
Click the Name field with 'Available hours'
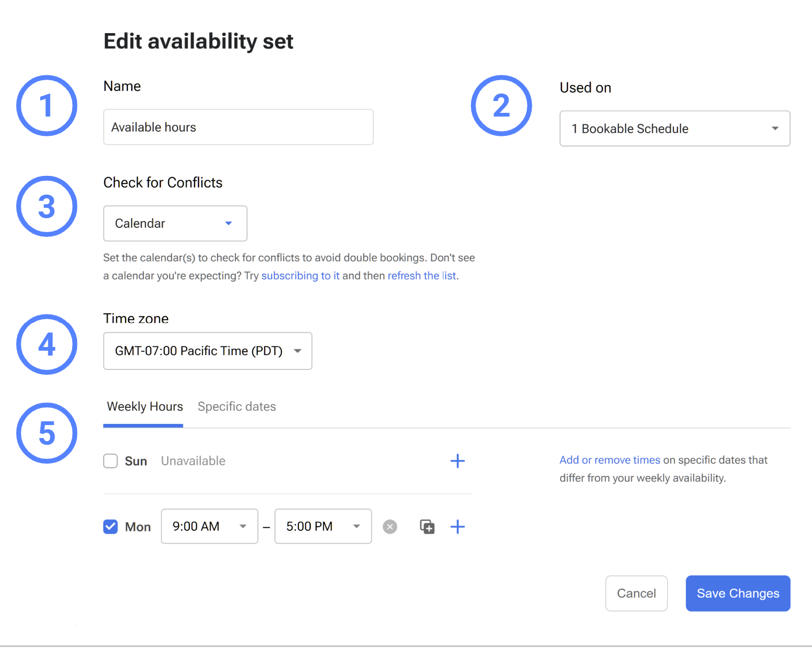click(238, 127)
